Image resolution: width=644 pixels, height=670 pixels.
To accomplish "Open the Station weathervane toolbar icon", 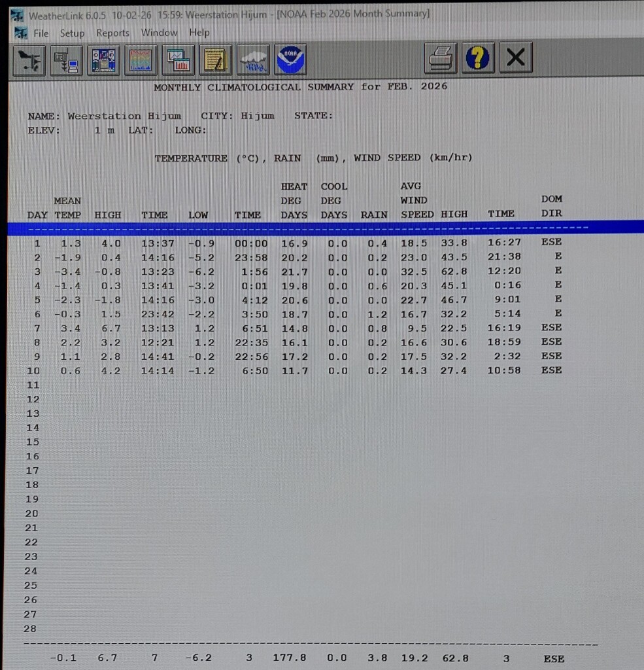I will (x=29, y=61).
